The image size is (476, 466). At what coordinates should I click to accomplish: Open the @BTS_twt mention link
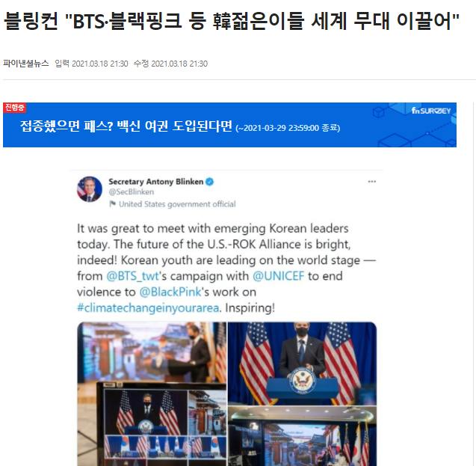[x=133, y=276]
